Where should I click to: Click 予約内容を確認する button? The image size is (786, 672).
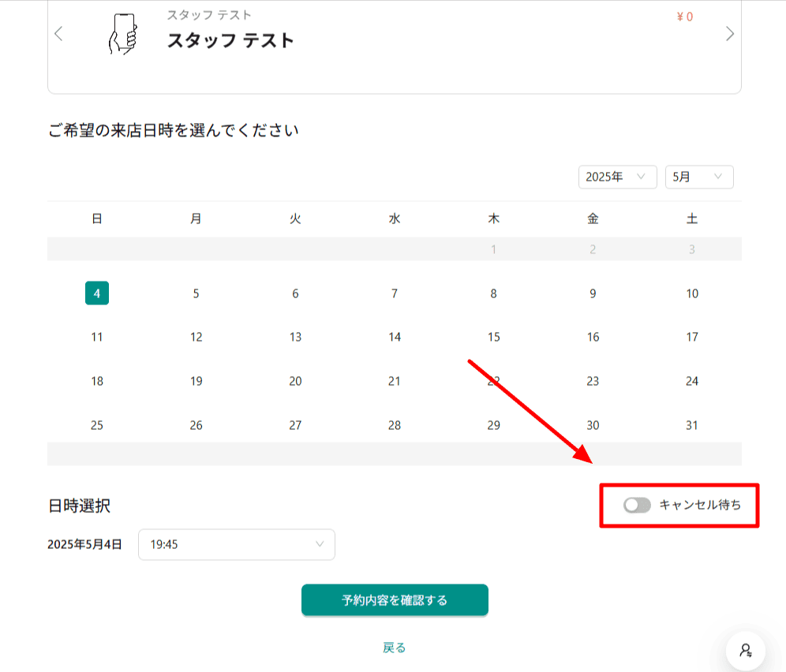pos(395,600)
